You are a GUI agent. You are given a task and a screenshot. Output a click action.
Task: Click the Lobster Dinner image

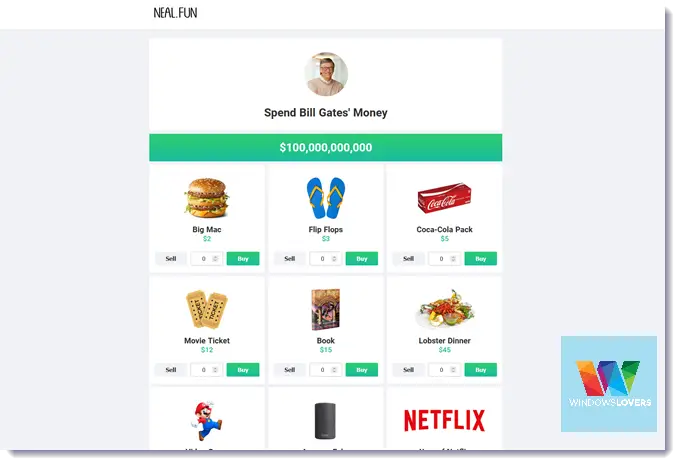click(x=445, y=308)
